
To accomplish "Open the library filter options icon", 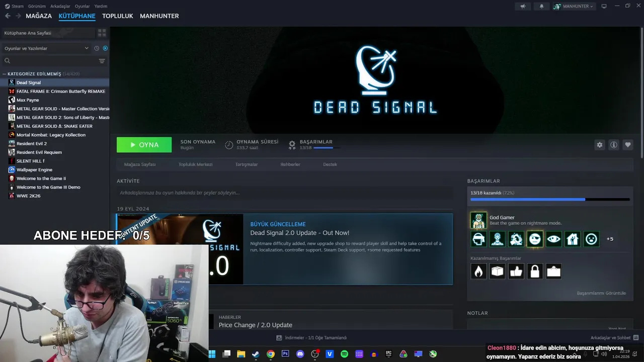I will [102, 61].
